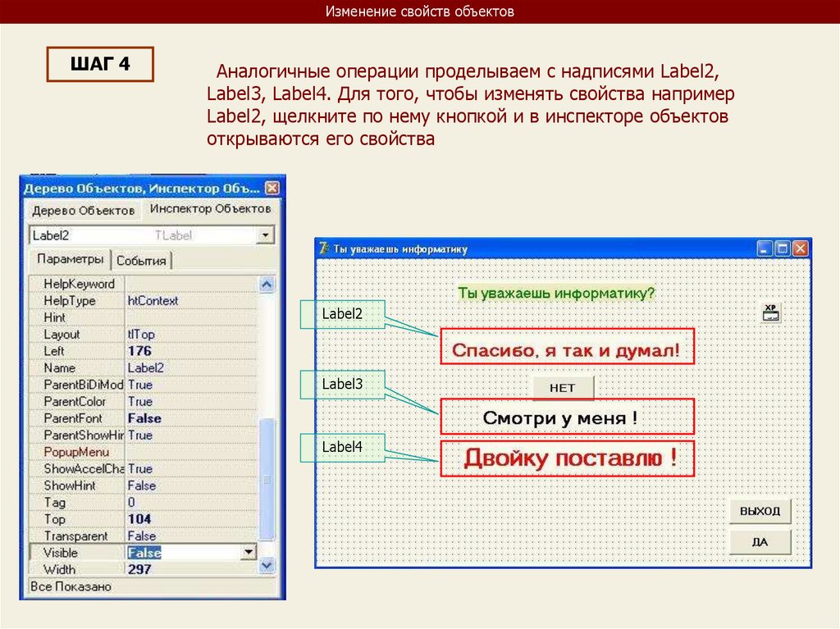Close the 'Ты уважаешь информатику' form window
Screen dimensions: 840x629
click(800, 248)
